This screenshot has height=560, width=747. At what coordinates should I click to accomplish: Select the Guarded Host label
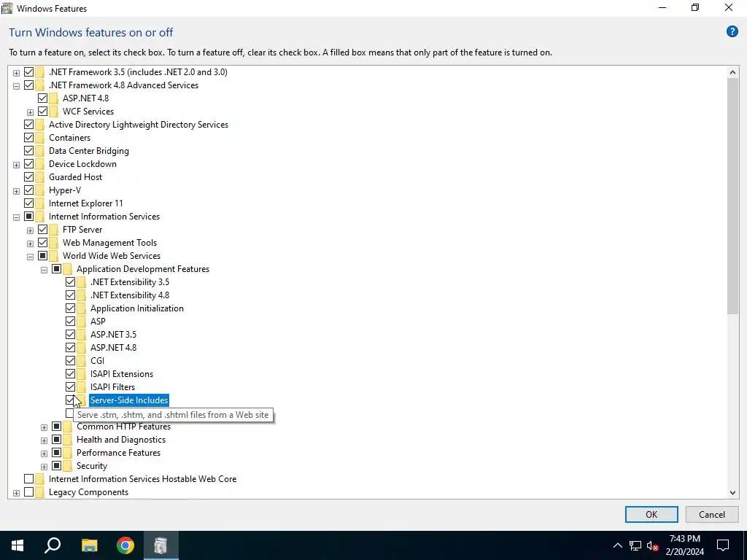75,176
